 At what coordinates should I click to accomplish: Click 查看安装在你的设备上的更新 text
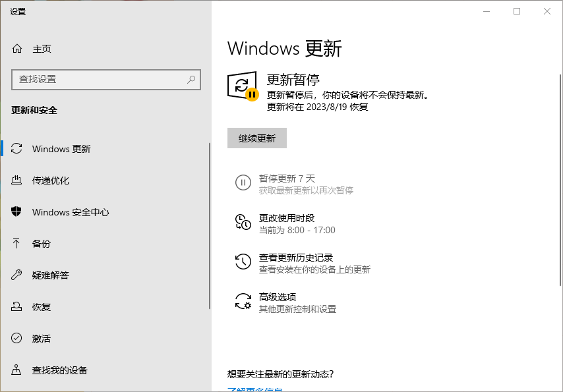(314, 269)
